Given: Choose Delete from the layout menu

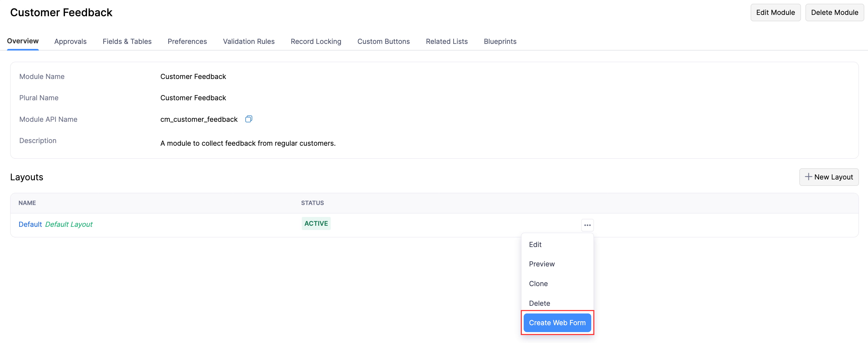Looking at the screenshot, I should pyautogui.click(x=539, y=303).
